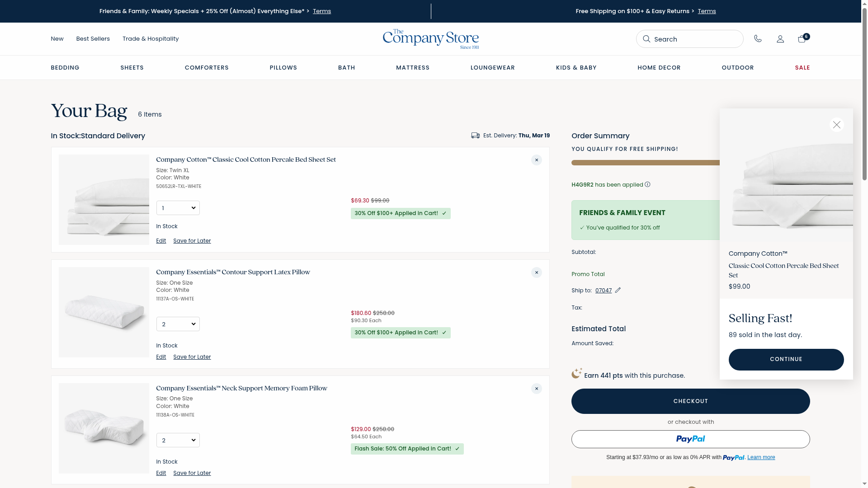Open the COMFORTERS menu
Image resolution: width=868 pixels, height=488 pixels.
207,68
